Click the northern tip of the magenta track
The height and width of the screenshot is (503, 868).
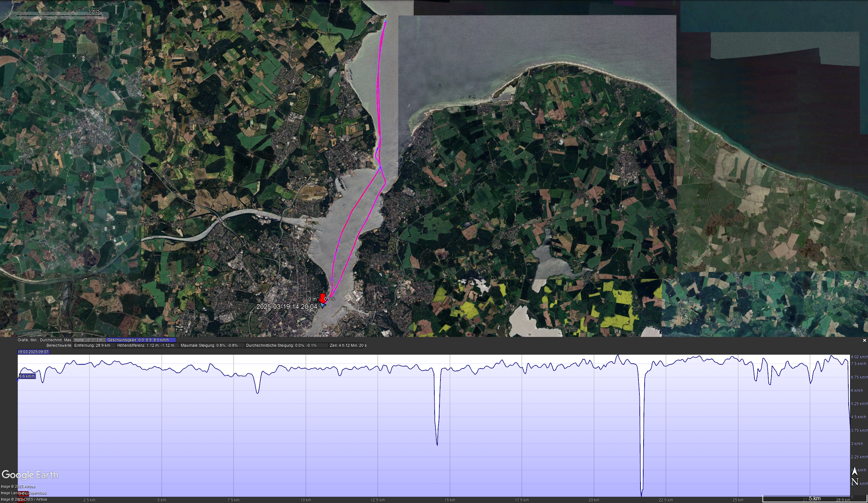coord(386,21)
